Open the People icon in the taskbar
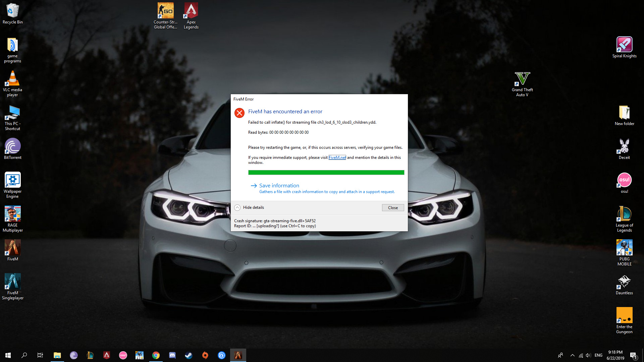The height and width of the screenshot is (362, 644). 560,355
